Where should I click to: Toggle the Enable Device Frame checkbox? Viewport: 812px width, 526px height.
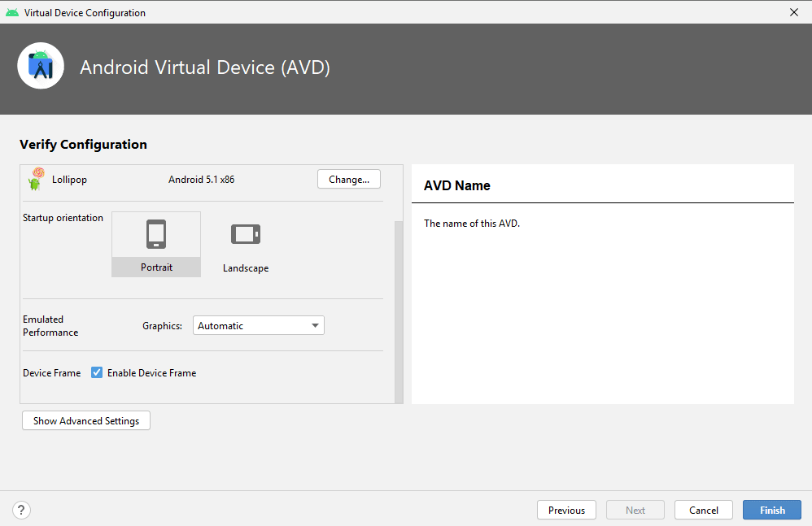97,372
